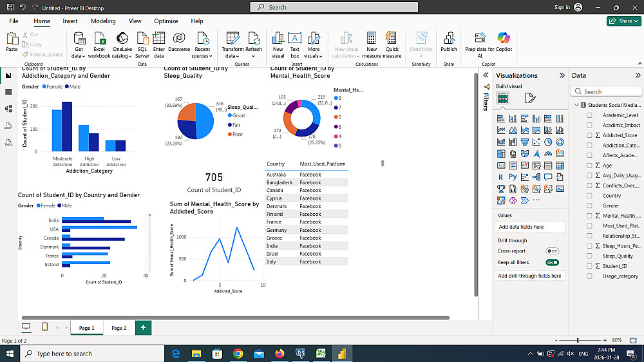Open Format visual pane icon

coord(530,98)
